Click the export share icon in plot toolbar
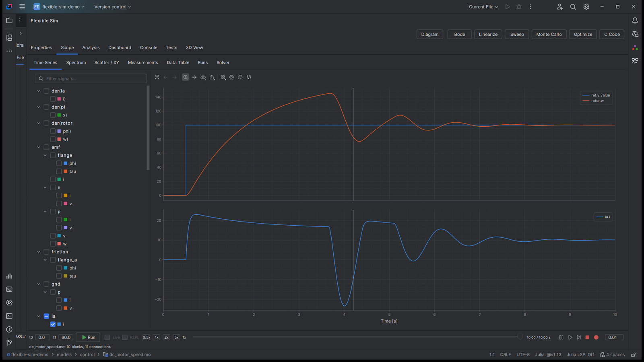644x362 pixels. [212, 77]
